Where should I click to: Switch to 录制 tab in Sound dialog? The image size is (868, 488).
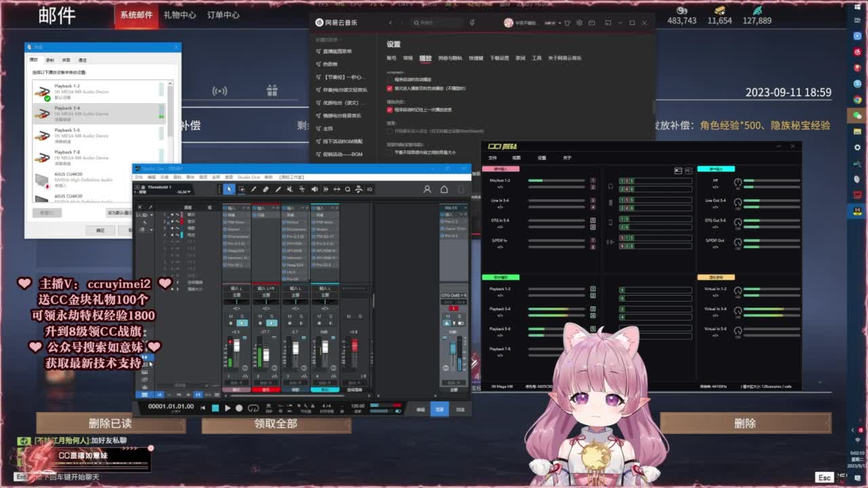pyautogui.click(x=50, y=60)
